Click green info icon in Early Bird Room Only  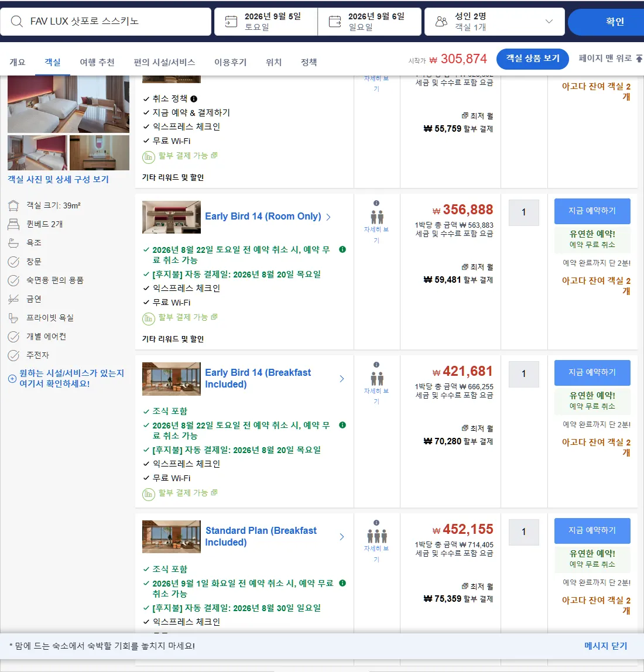342,249
